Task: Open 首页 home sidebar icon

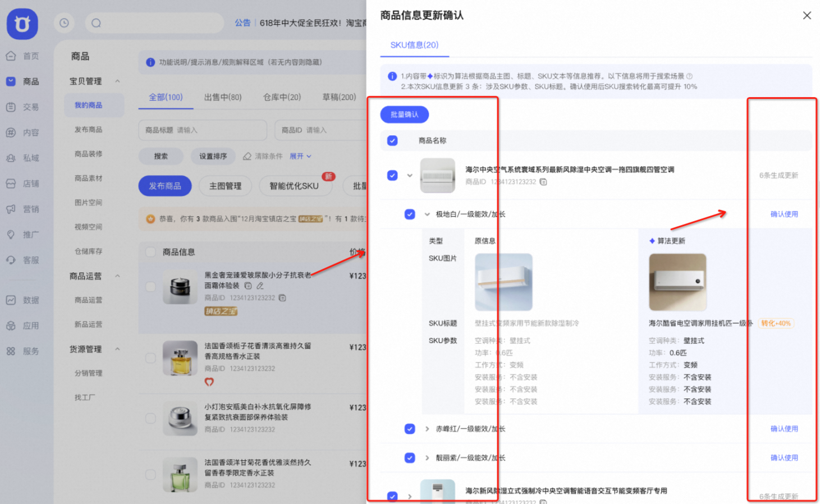Action: tap(11, 56)
